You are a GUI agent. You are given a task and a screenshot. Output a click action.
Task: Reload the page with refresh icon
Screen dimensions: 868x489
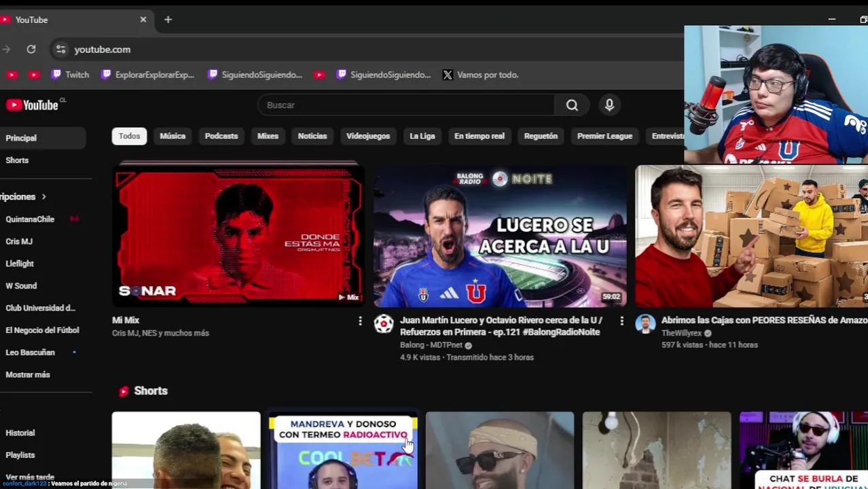[x=31, y=50]
